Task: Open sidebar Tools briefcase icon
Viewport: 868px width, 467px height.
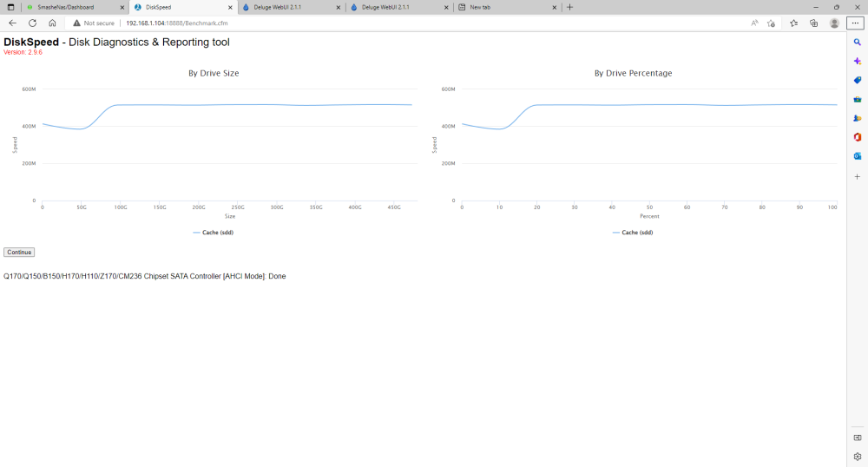Action: click(x=858, y=99)
